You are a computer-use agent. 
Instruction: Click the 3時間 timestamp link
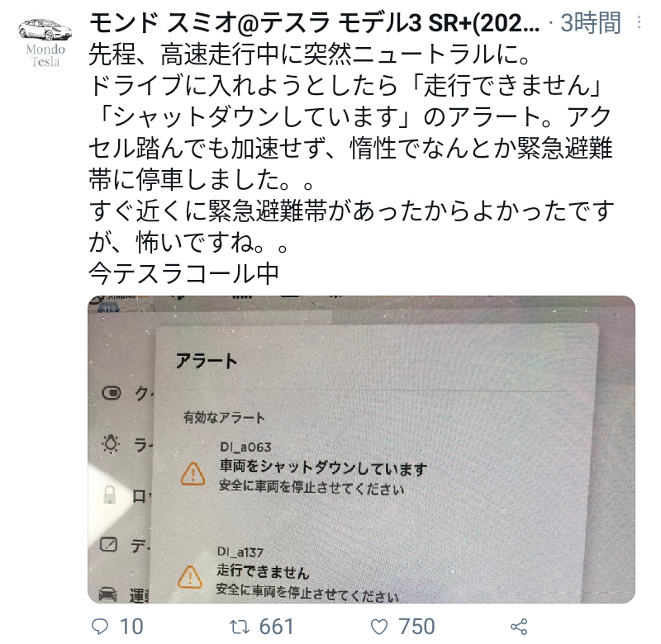pyautogui.click(x=590, y=23)
